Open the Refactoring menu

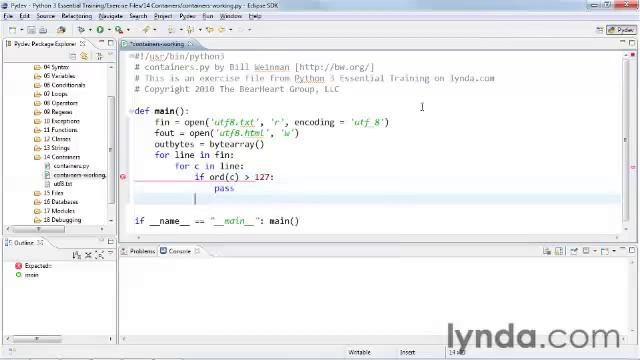click(x=77, y=16)
